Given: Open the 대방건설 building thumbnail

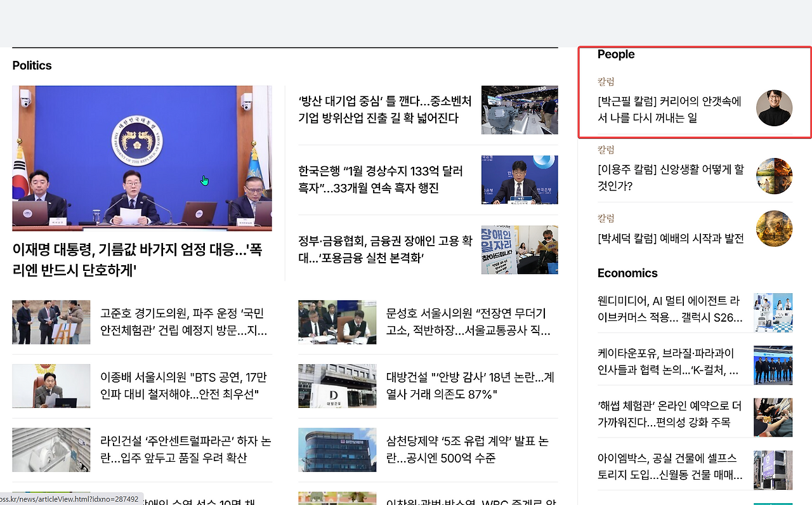Looking at the screenshot, I should point(337,386).
